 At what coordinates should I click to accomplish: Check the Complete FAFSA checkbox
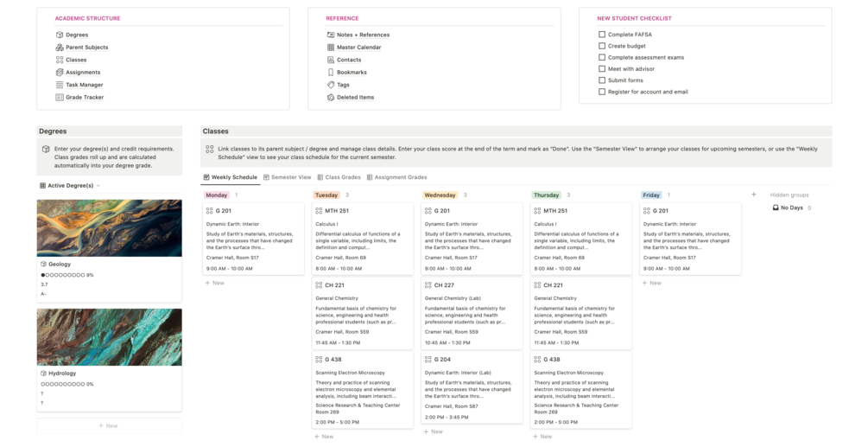[602, 35]
